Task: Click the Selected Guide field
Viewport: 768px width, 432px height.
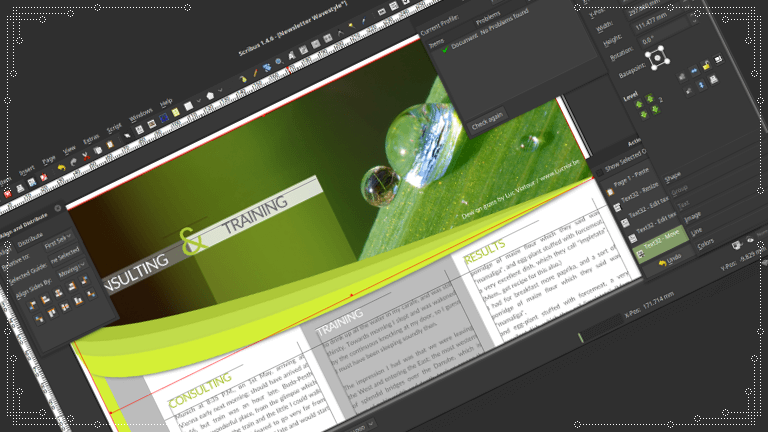Action: click(x=64, y=256)
